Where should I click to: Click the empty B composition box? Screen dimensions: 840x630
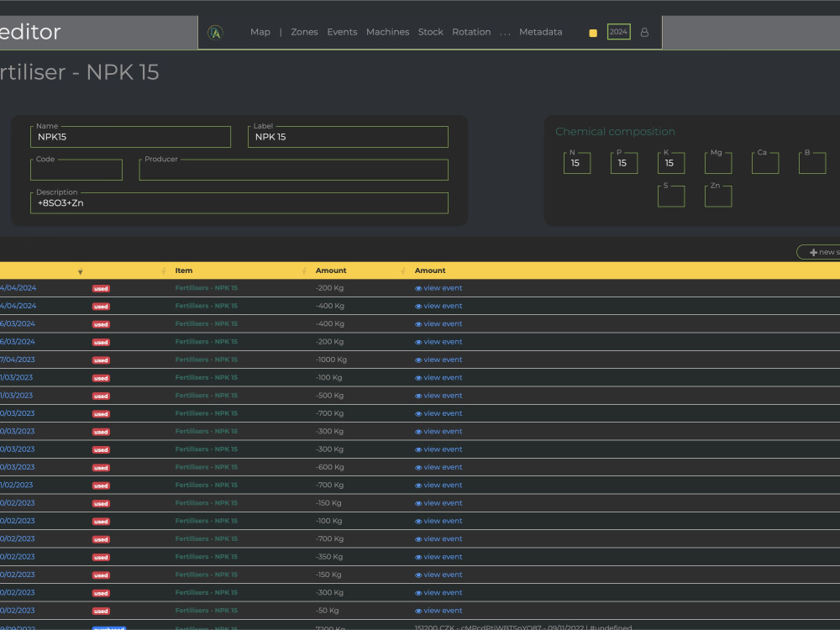click(x=812, y=163)
